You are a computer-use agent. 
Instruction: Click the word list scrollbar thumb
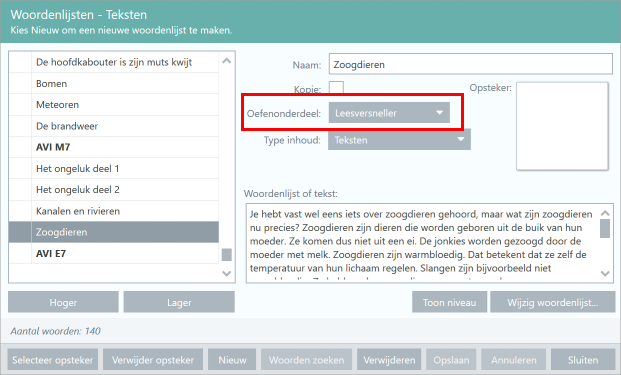227,255
